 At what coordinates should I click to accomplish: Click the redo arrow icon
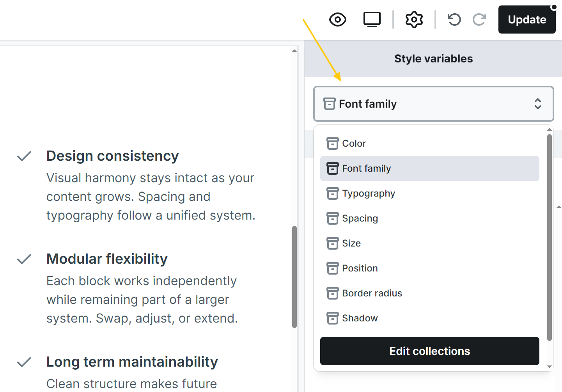coord(479,20)
